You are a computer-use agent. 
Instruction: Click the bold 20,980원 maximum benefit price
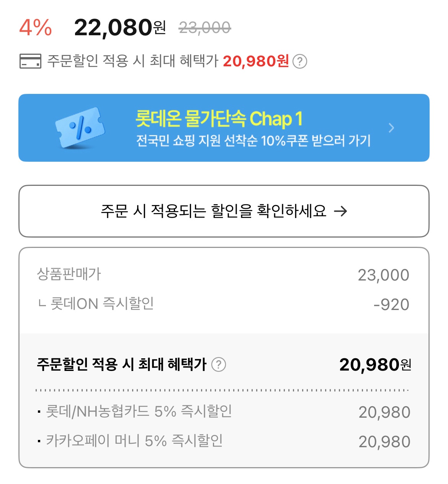375,364
